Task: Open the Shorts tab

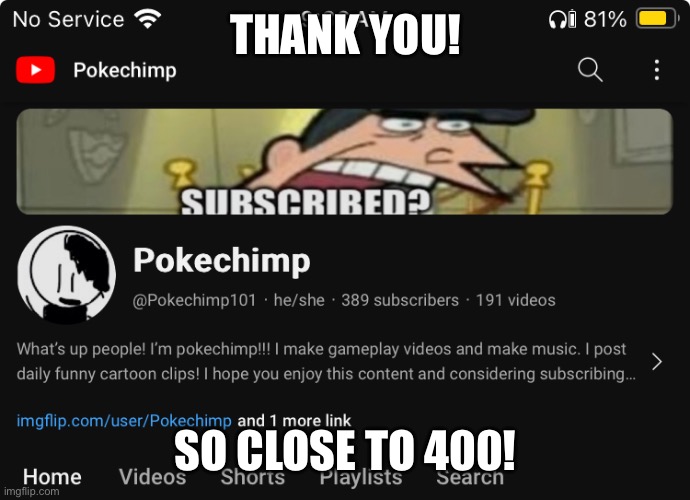Action: pos(253,477)
